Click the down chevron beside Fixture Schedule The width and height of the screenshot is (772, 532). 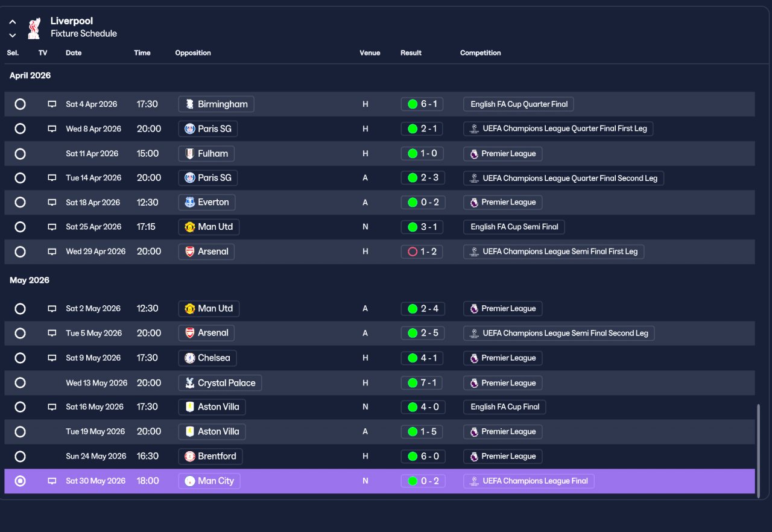tap(13, 36)
